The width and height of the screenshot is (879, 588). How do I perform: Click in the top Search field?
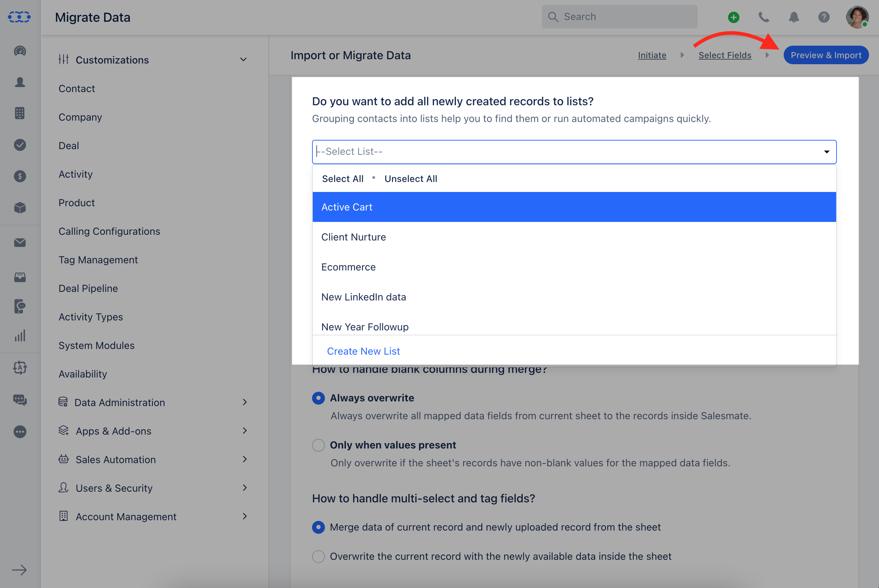tap(619, 17)
